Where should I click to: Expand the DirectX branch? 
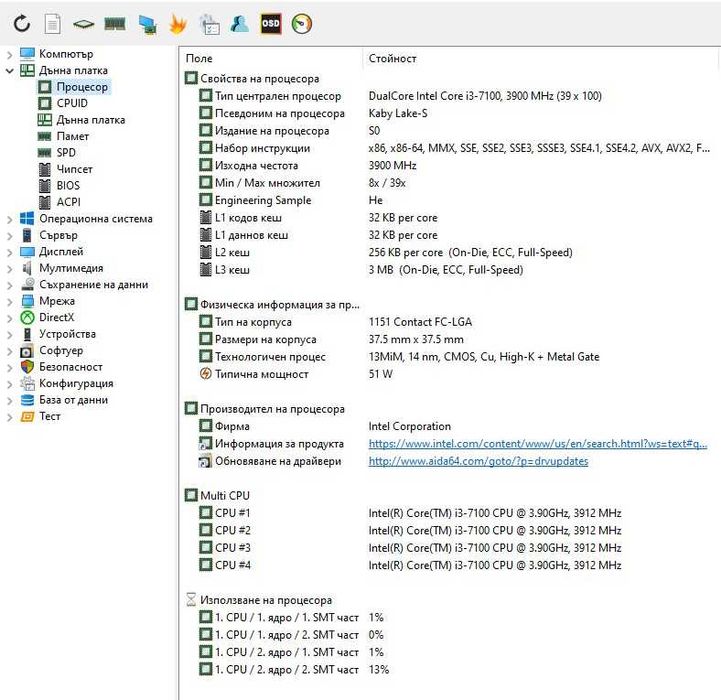(9, 318)
